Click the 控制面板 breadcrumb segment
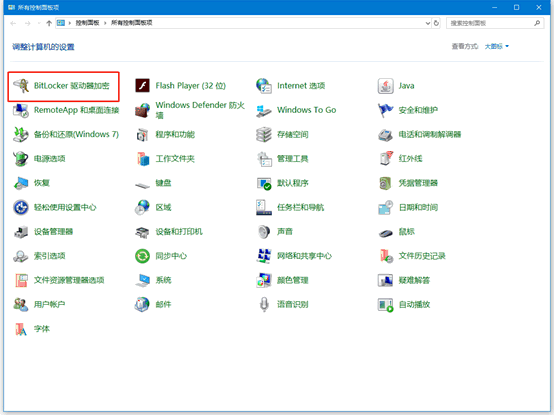The image size is (554, 415). (x=87, y=23)
